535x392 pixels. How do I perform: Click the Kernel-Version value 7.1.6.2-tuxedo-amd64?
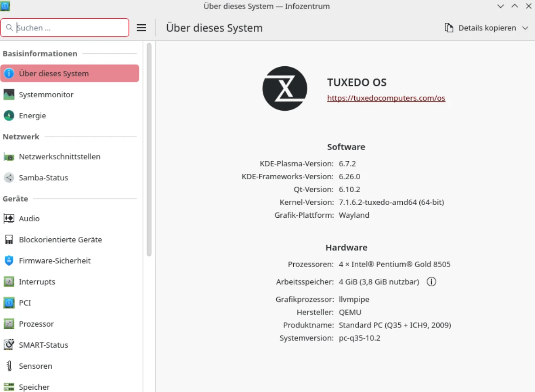[391, 202]
